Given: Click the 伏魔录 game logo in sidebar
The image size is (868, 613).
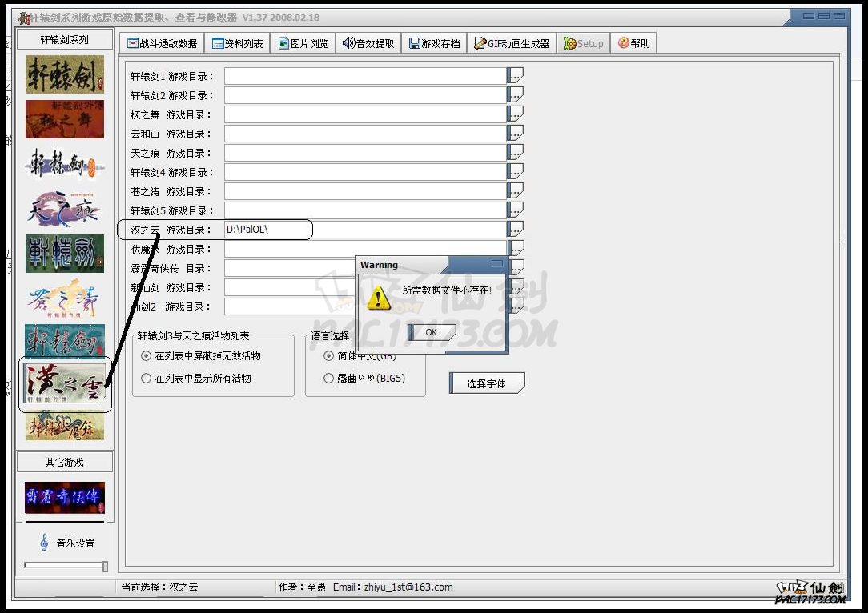Looking at the screenshot, I should (x=65, y=427).
